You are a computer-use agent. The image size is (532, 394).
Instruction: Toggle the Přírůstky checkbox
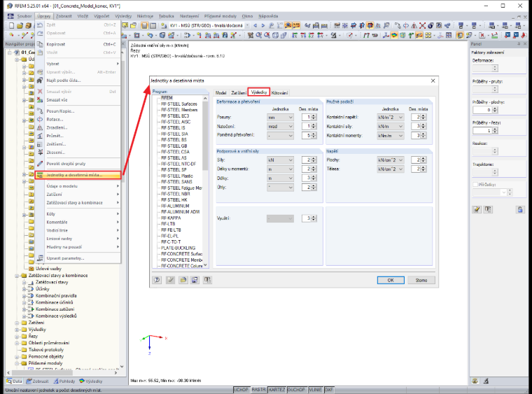[x=475, y=185]
